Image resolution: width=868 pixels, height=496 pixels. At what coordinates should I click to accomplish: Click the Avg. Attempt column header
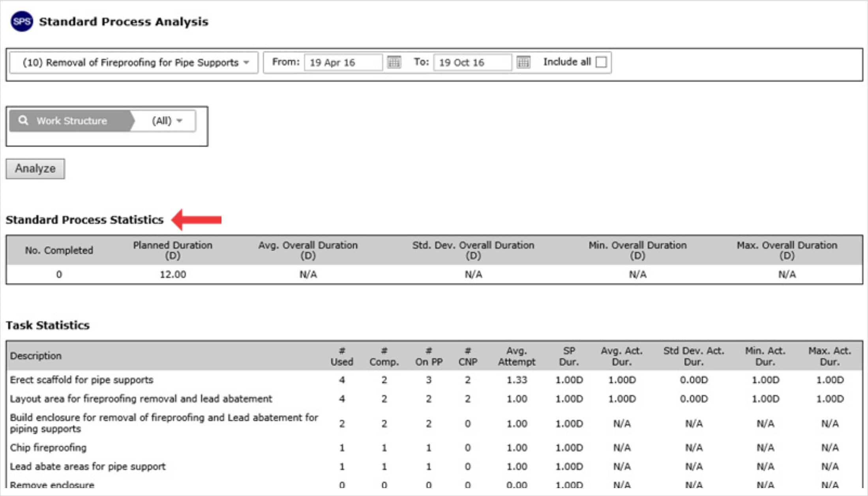pos(517,356)
